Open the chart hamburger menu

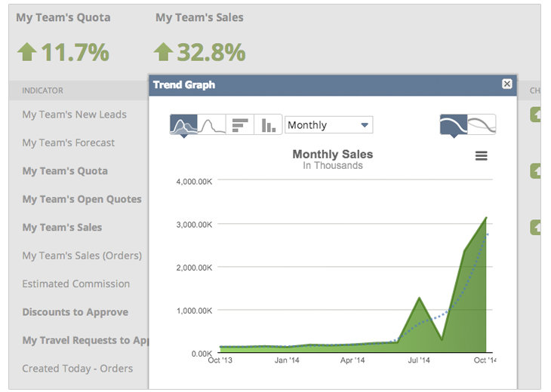(x=481, y=156)
